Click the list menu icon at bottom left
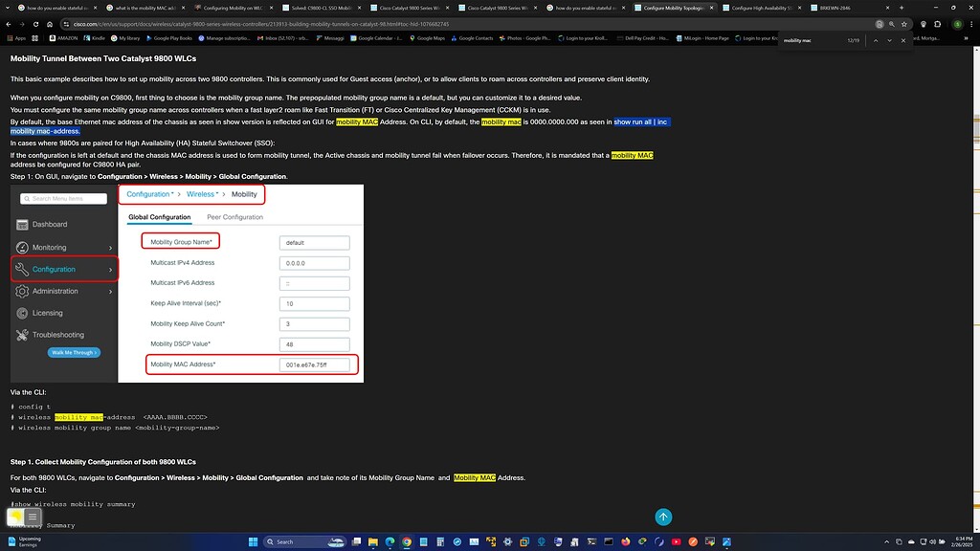980x551 pixels. 32,517
